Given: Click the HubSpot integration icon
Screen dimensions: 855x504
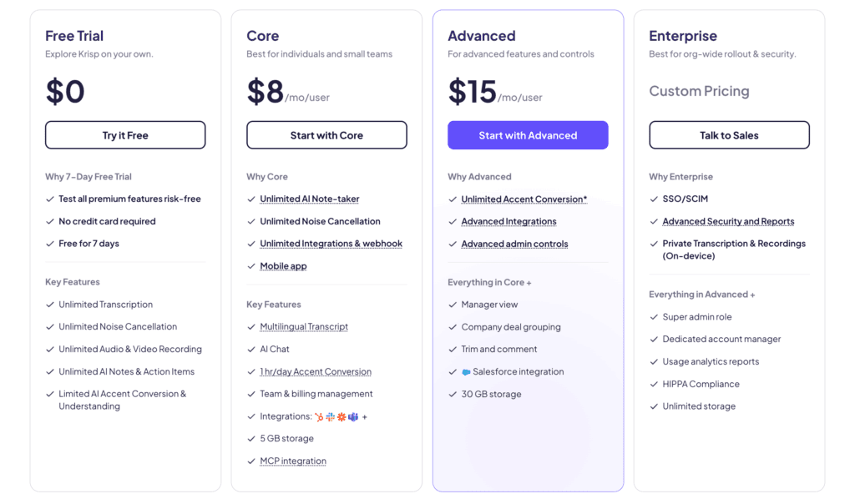Looking at the screenshot, I should (x=318, y=416).
